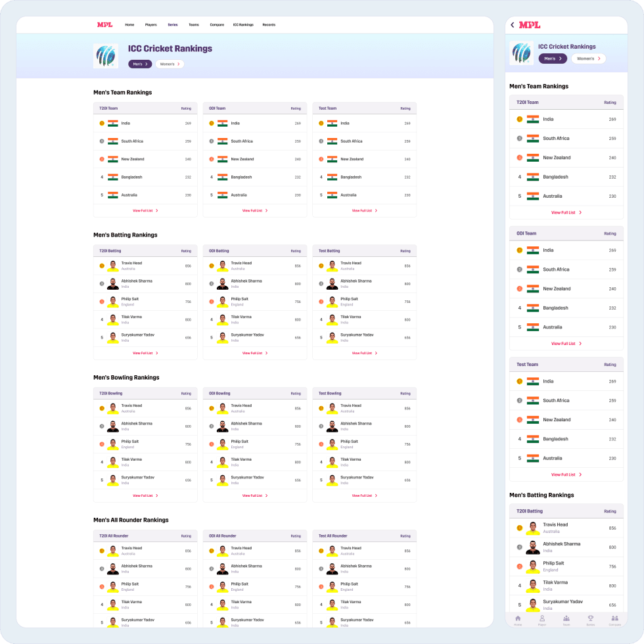Viewport: 644px width, 644px height.
Task: Tap rating 269 in mobile T20I Team card
Action: pos(612,120)
